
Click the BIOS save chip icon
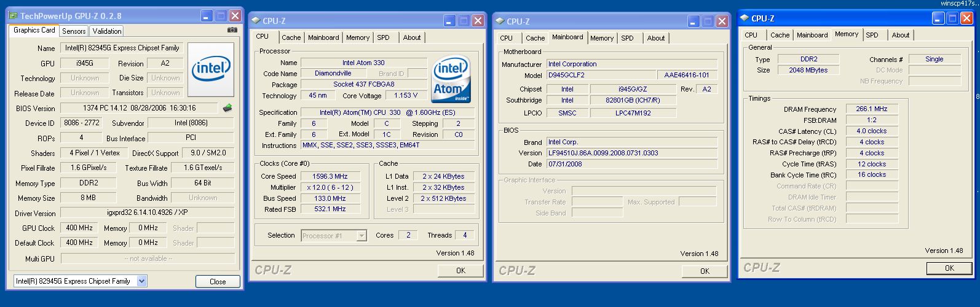click(227, 108)
